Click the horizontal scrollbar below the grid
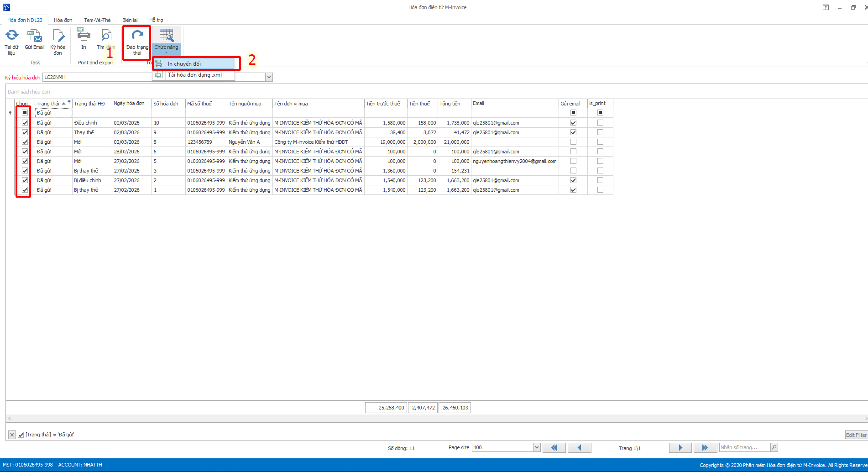Viewport: 868px width, 472px height. click(x=434, y=418)
